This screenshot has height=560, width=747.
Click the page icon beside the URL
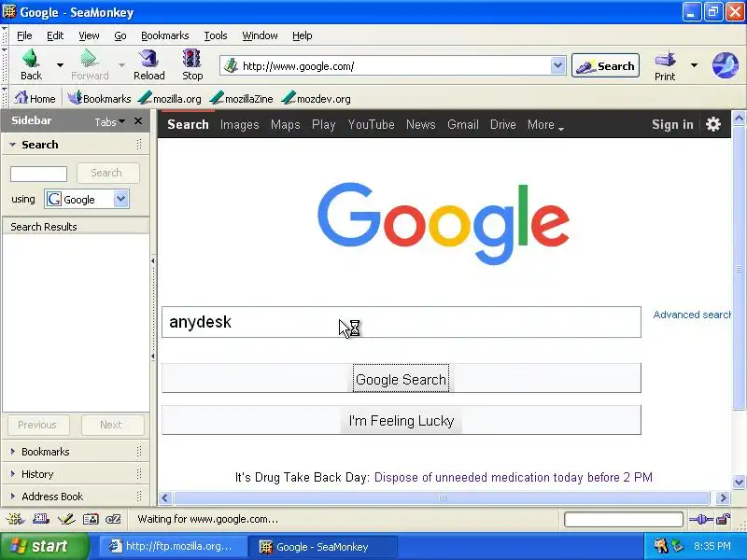click(x=231, y=65)
